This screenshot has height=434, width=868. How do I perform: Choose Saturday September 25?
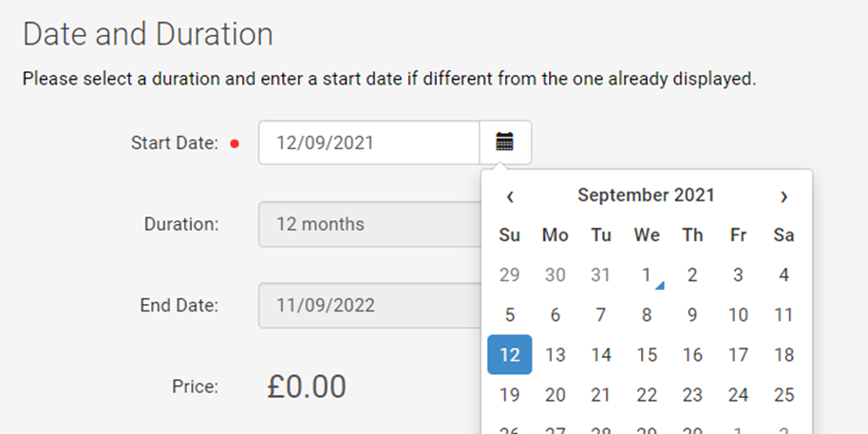783,395
